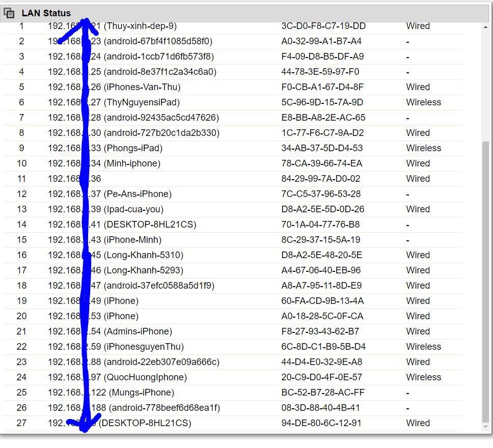This screenshot has width=493, height=448.
Task: Click the Pe-Ans-iPhone host entry
Action: point(138,194)
